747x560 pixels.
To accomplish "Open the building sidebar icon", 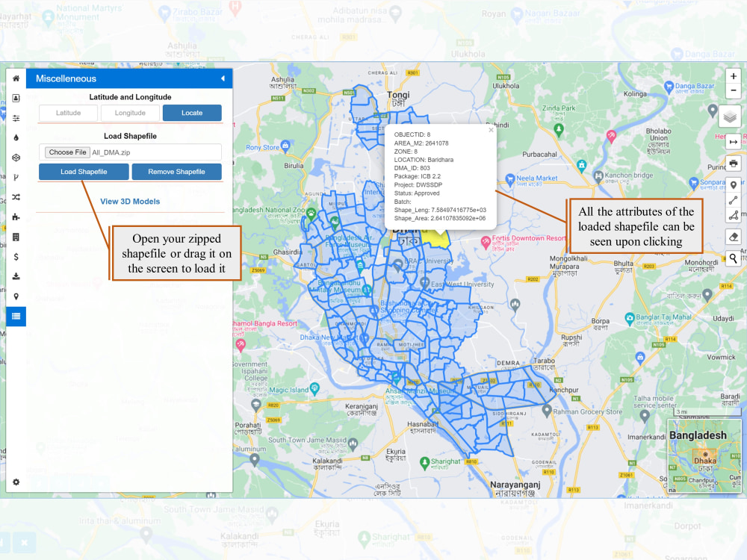I will tap(16, 237).
